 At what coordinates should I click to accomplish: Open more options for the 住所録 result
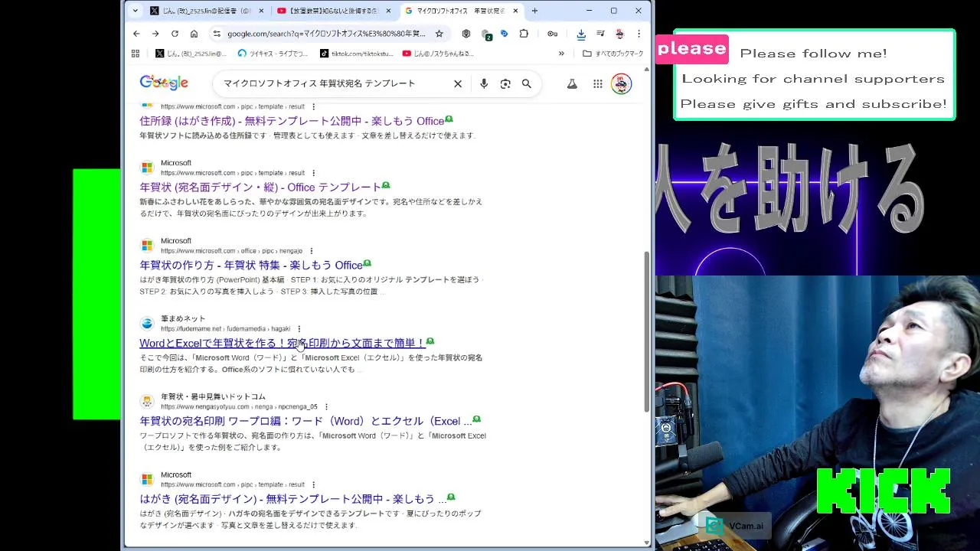[x=313, y=107]
